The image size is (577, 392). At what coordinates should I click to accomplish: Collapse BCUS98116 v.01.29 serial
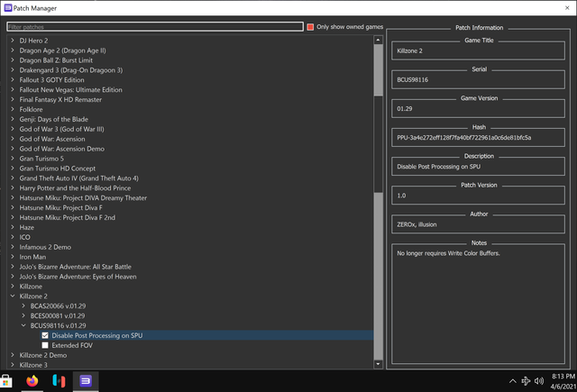[23, 325]
